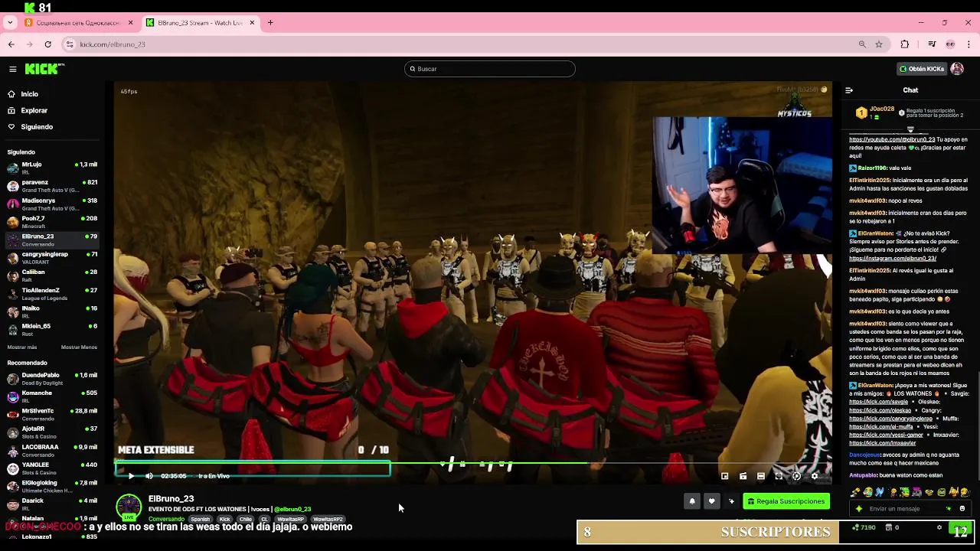
Task: Click Ir a En Vivo
Action: 214,476
